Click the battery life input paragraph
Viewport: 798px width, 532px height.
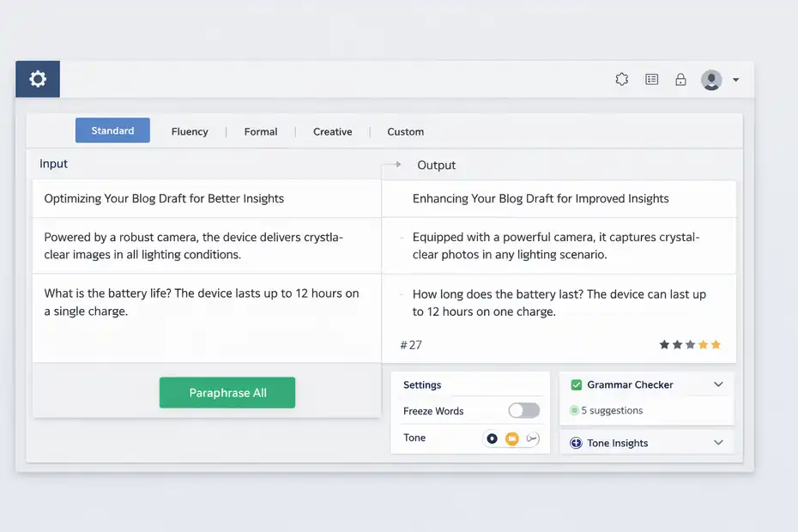202,302
